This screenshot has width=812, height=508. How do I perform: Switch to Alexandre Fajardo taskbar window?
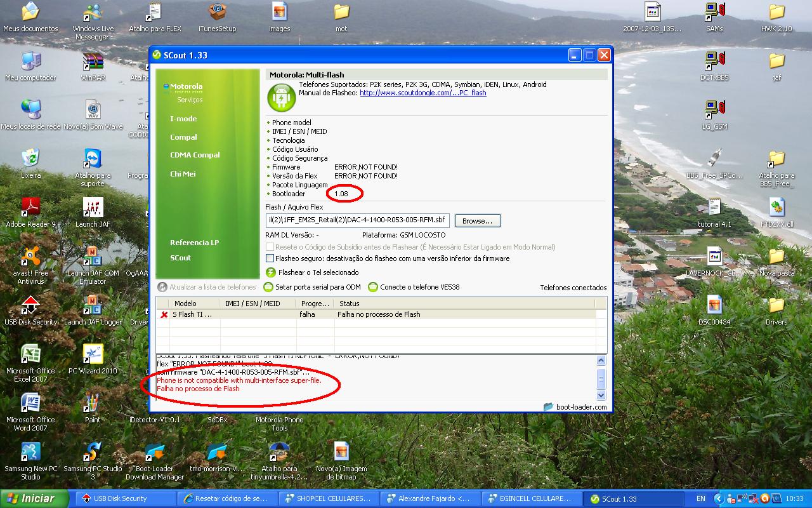pyautogui.click(x=430, y=498)
